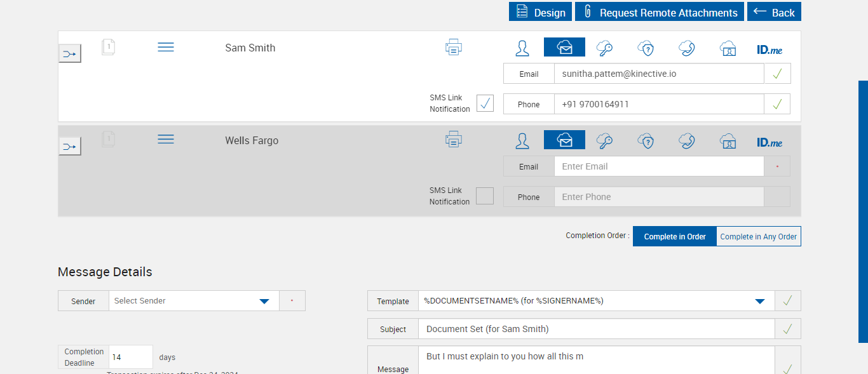Select cloud photo ID verification for Sam Smith

728,48
